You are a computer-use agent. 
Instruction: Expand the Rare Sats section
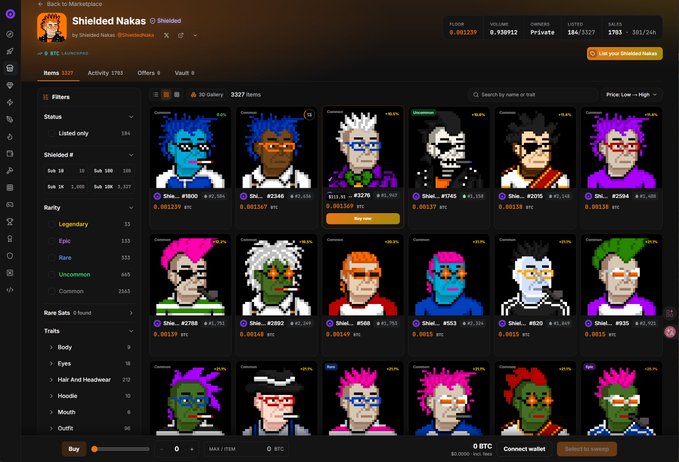coord(131,313)
